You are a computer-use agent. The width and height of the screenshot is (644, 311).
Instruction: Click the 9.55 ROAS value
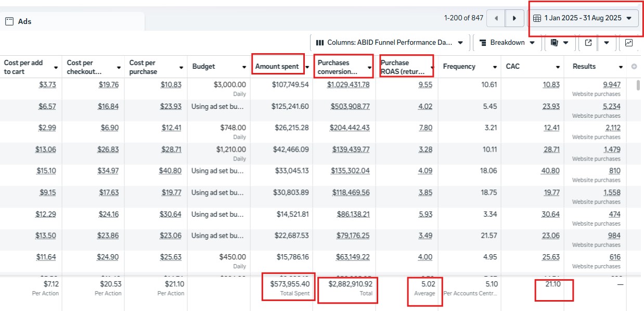[x=426, y=84]
